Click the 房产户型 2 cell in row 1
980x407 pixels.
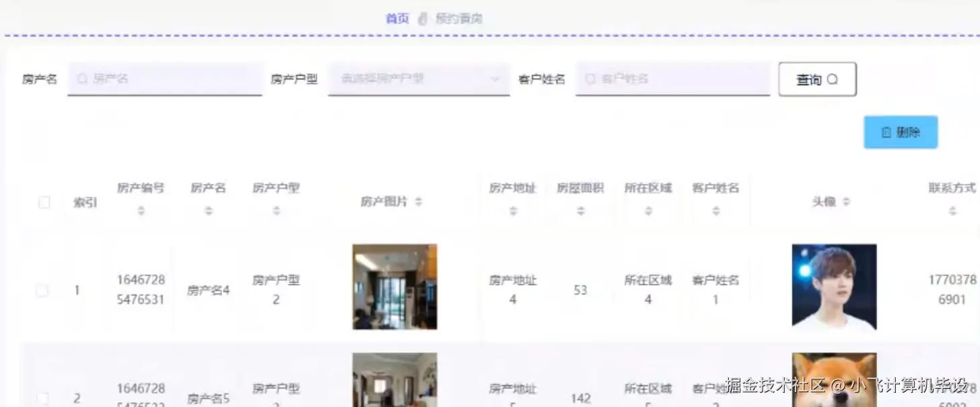[276, 290]
